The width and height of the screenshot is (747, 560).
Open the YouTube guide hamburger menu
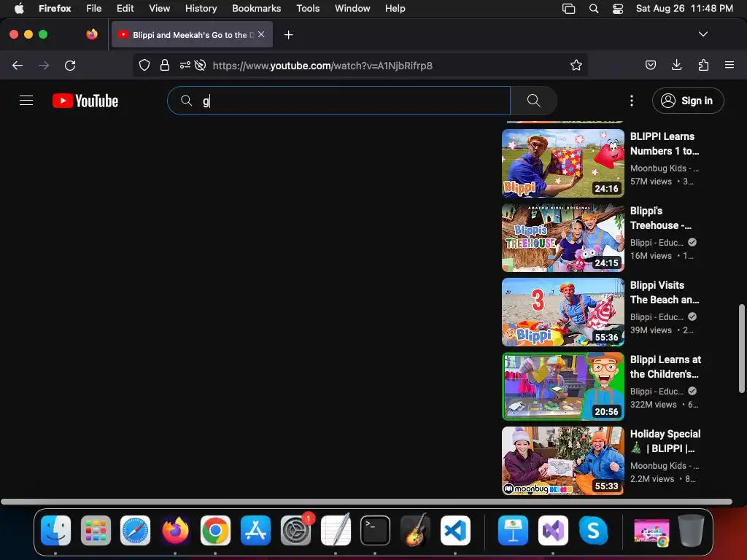[26, 101]
